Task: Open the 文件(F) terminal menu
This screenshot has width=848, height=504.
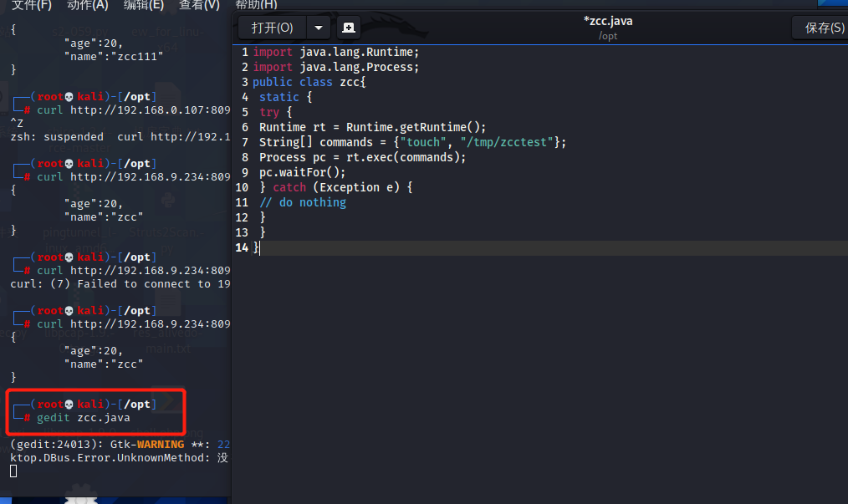Action: point(32,5)
